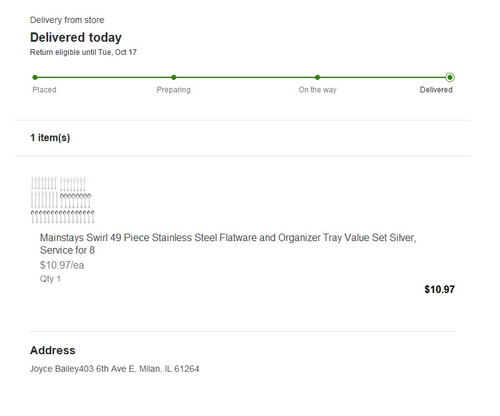Open the flatware product thumbnail image
Viewport: 500px width, 416px height.
coord(63,199)
